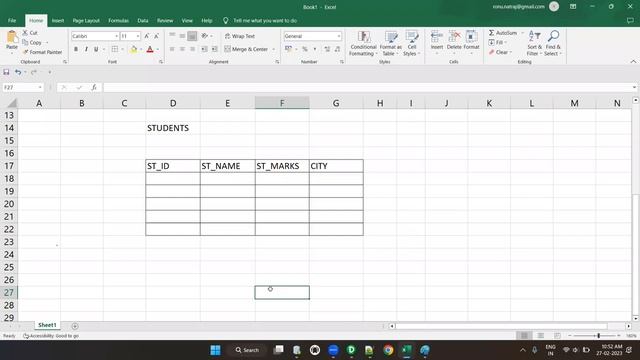
Task: Increase font size with larger A icon
Action: 147,36
